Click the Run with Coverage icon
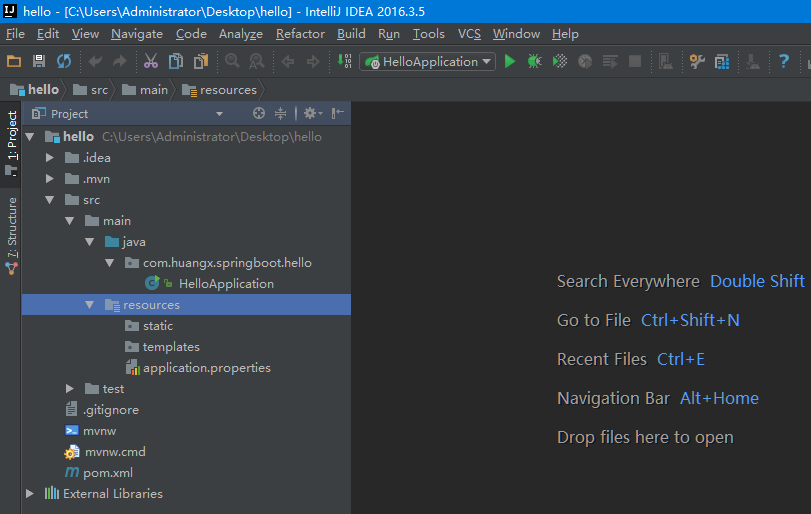The image size is (811, 514). tap(560, 62)
